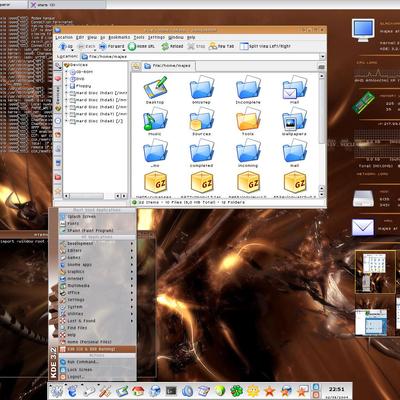Click the monitor icon desktop widget
This screenshot has width=400, height=400.
pyautogui.click(x=363, y=30)
